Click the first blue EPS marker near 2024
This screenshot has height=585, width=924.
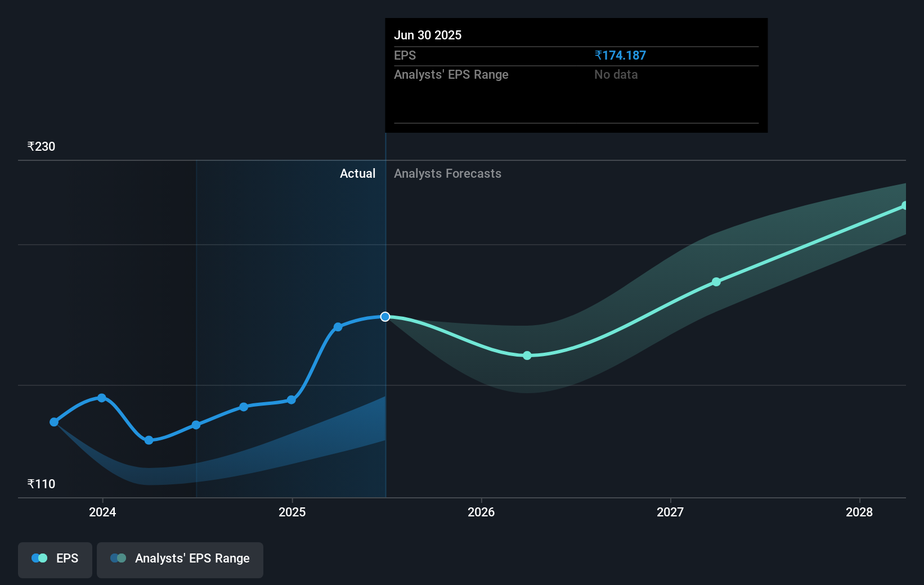[54, 422]
